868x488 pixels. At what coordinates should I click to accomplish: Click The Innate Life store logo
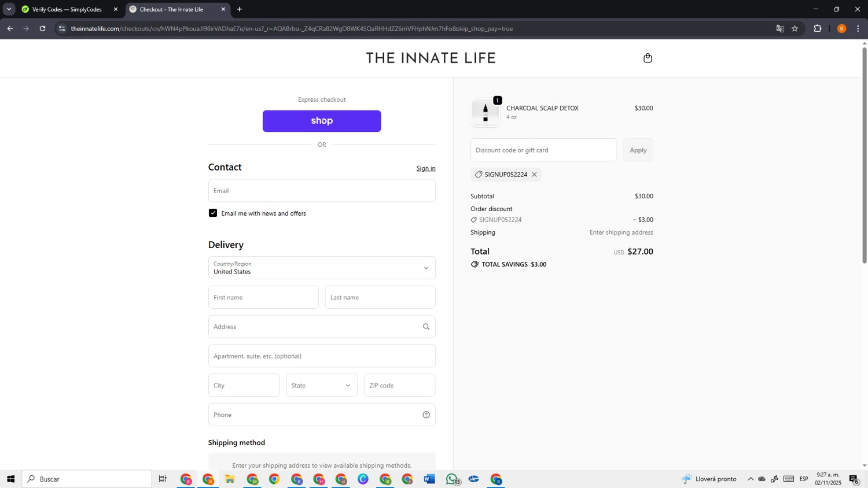click(x=431, y=58)
